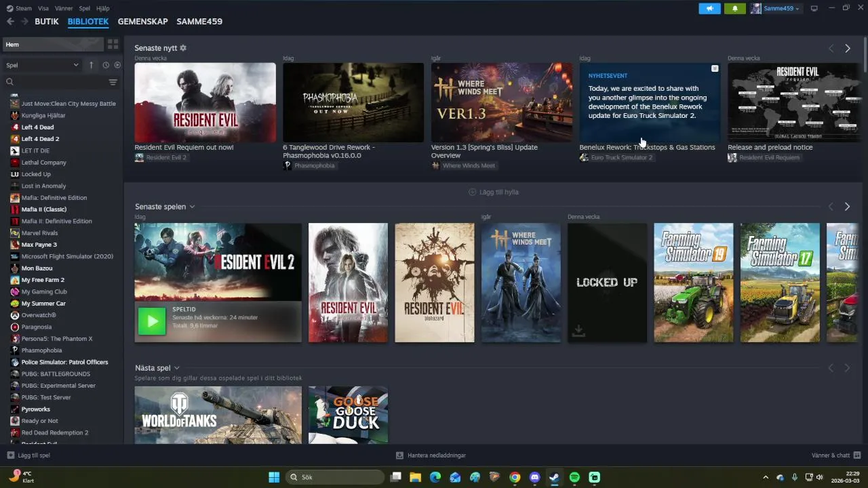Open download icon next to Hantera nedladdningar
Screen dimensions: 868x488
[400, 455]
